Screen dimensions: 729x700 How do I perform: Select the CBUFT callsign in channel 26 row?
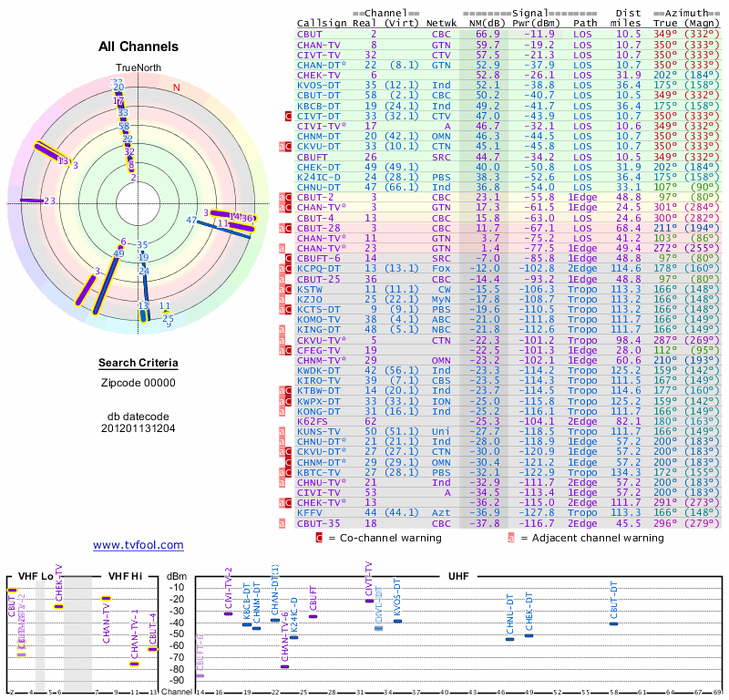tap(313, 157)
